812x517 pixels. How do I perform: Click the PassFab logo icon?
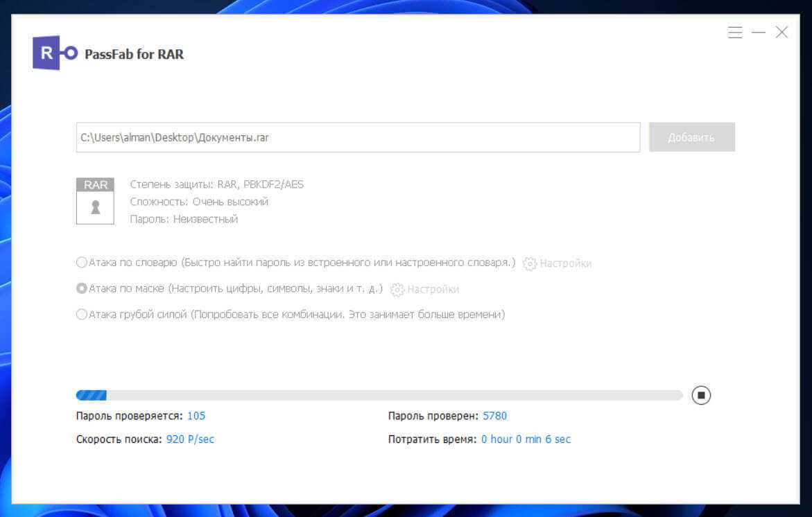pyautogui.click(x=55, y=53)
